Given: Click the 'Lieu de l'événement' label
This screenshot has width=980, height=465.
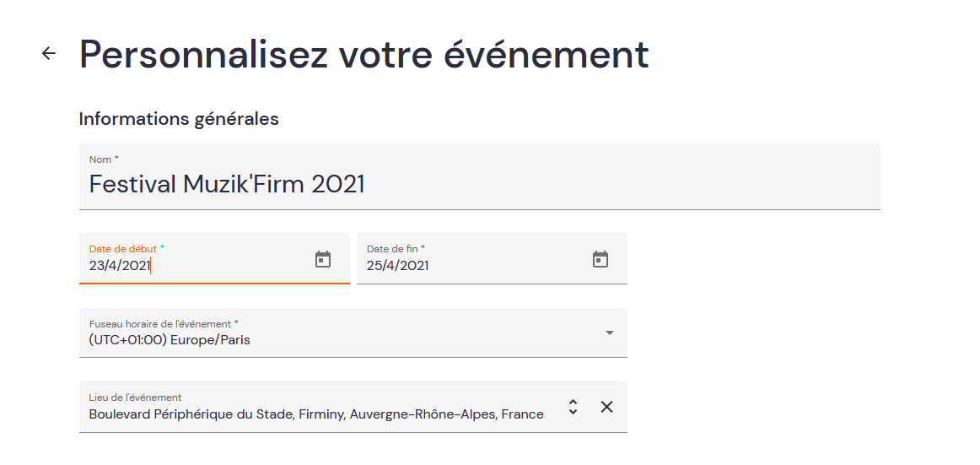Looking at the screenshot, I should point(136,397).
